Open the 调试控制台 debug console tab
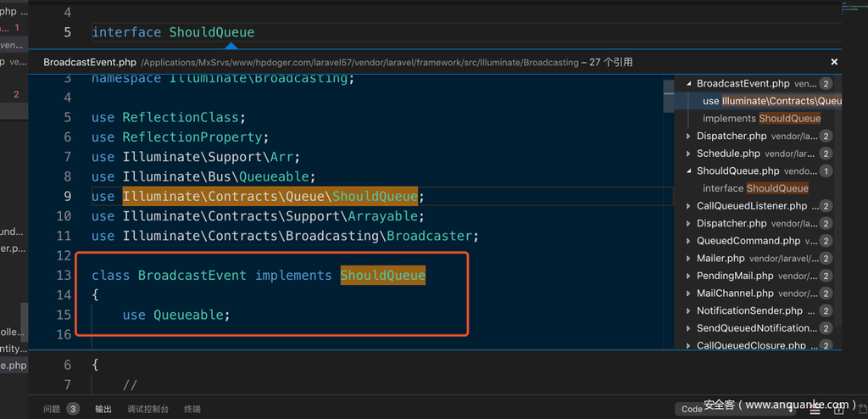Viewport: 868px width, 419px height. [147, 409]
